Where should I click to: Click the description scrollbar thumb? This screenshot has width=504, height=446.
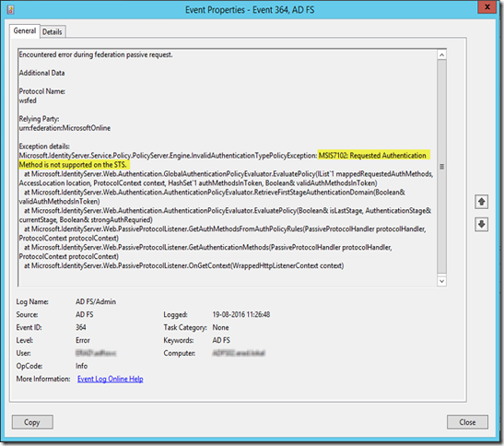point(441,167)
